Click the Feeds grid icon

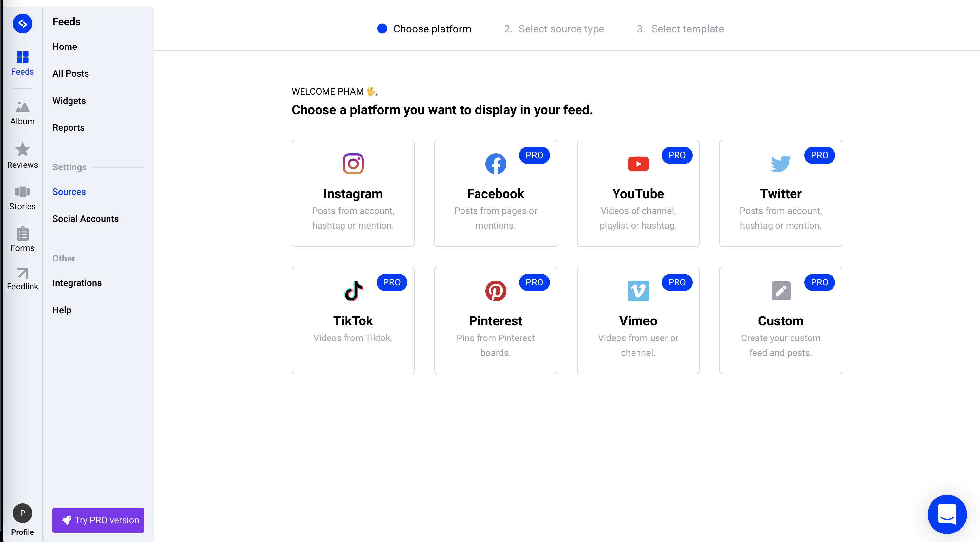(22, 57)
